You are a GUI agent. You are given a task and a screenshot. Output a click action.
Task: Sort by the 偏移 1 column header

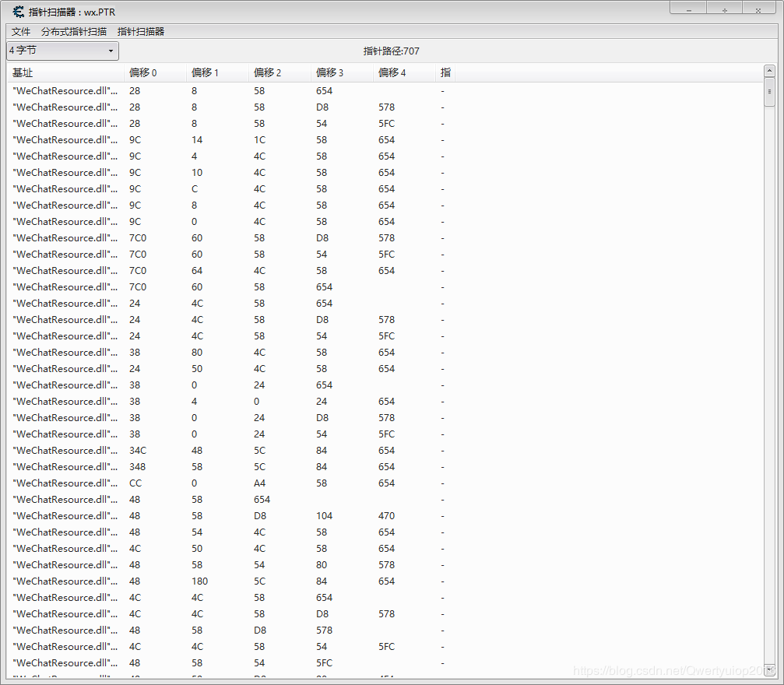(217, 73)
